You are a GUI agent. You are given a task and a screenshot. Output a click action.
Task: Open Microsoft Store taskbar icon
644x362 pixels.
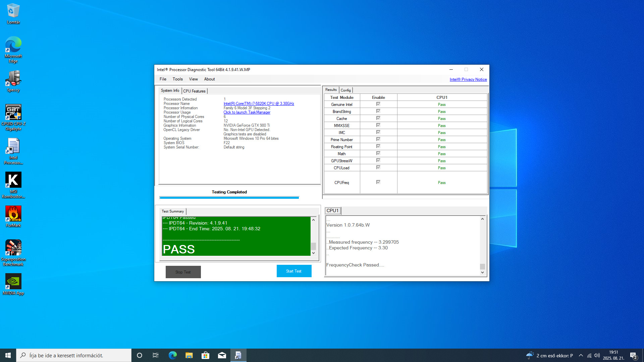click(x=205, y=355)
